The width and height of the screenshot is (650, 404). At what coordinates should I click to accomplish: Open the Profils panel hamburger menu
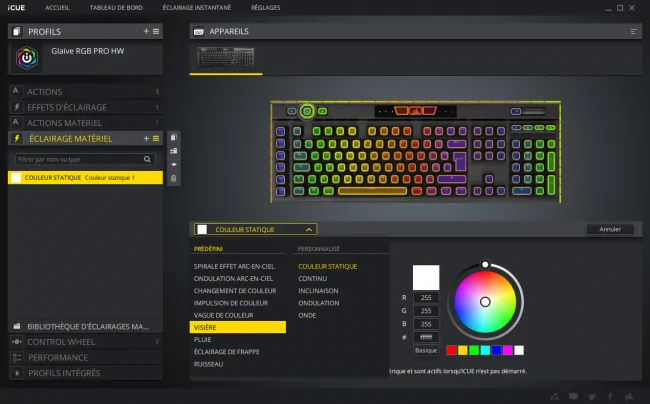(x=156, y=31)
